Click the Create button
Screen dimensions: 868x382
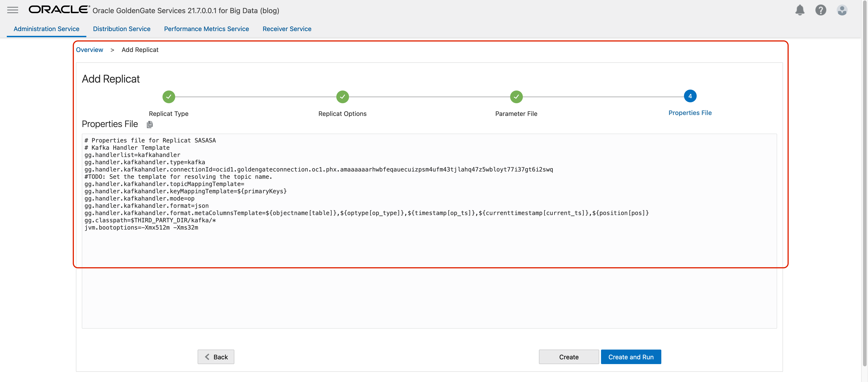(568, 357)
